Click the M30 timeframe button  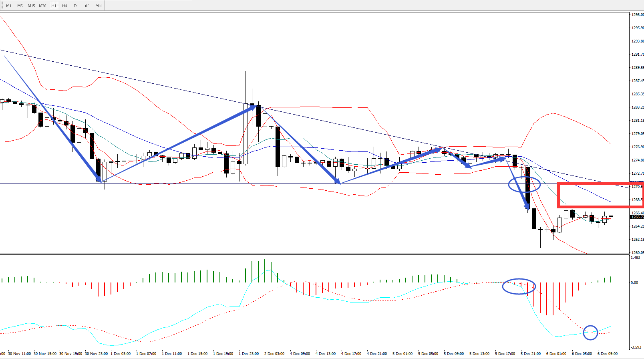[x=42, y=6]
